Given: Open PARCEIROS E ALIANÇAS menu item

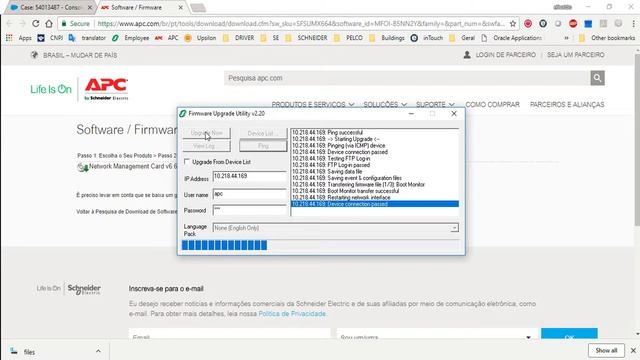Looking at the screenshot, I should [x=567, y=104].
